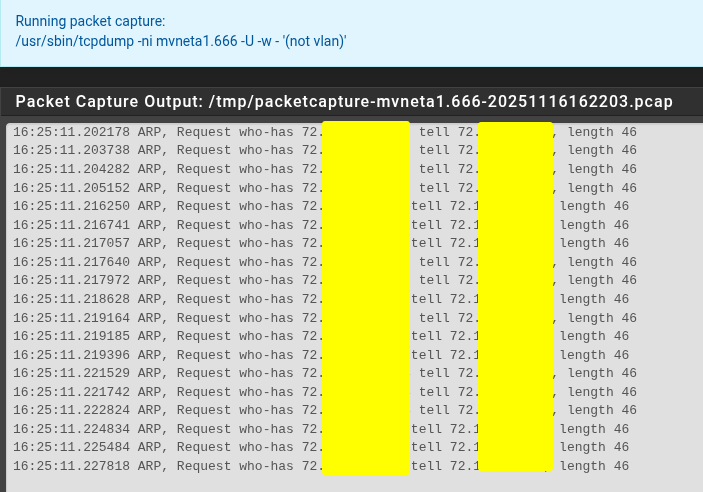Click inside the capture output text area
703x492 pixels.
(350, 482)
